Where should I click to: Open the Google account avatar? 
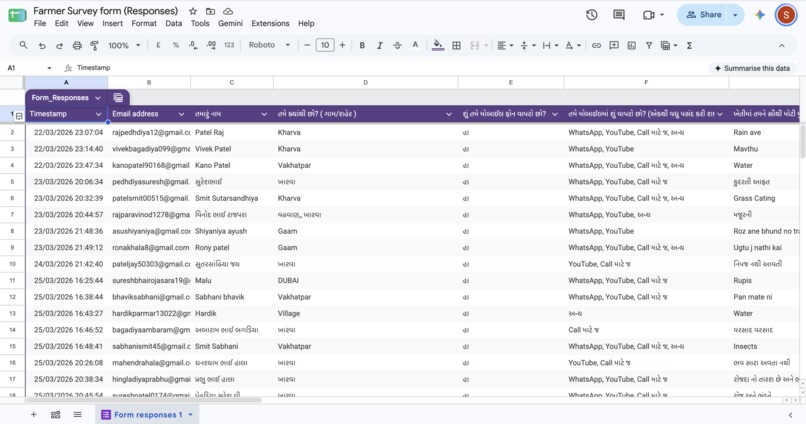(x=785, y=15)
